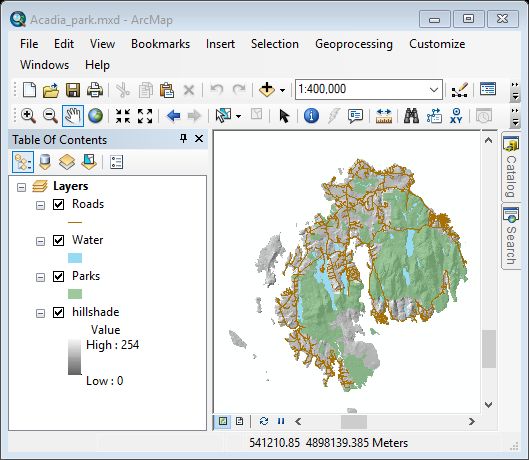Image resolution: width=529 pixels, height=460 pixels.
Task: Click Fixed Zoom In arrows icon
Action: (x=123, y=116)
